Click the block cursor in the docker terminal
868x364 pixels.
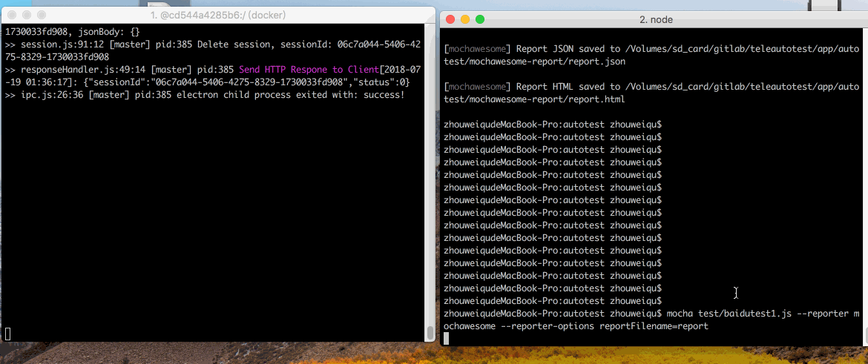(x=8, y=333)
